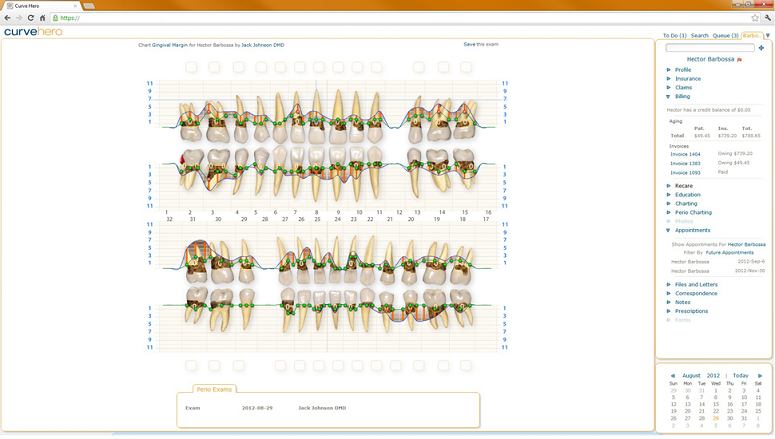The height and width of the screenshot is (439, 775).
Task: Click tooth number 30 label above lower arch
Action: click(x=217, y=219)
